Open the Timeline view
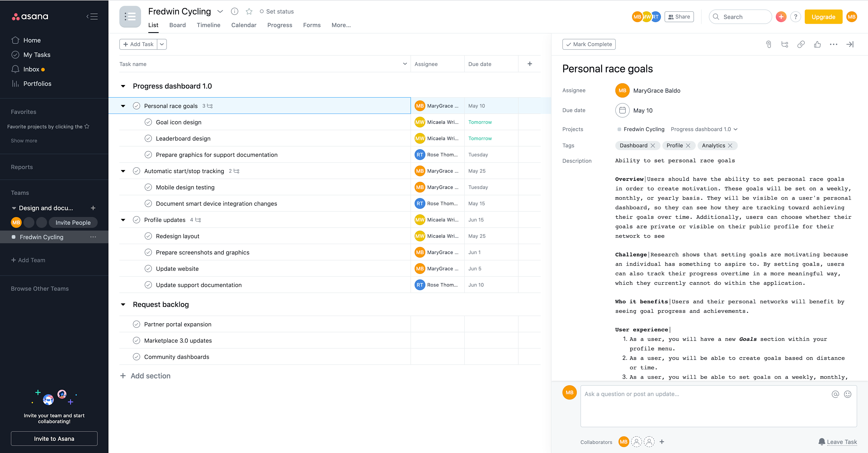This screenshot has width=868, height=453. click(209, 25)
